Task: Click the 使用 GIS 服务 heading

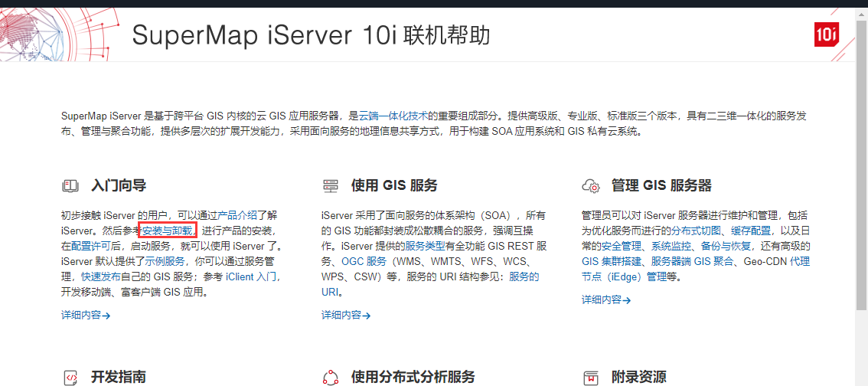Action: click(x=394, y=185)
